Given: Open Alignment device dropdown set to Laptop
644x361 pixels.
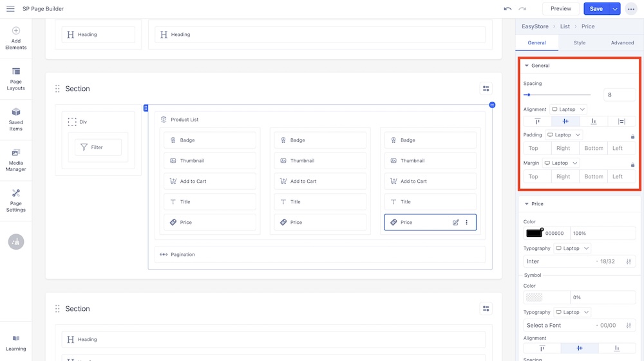Looking at the screenshot, I should click(x=568, y=109).
